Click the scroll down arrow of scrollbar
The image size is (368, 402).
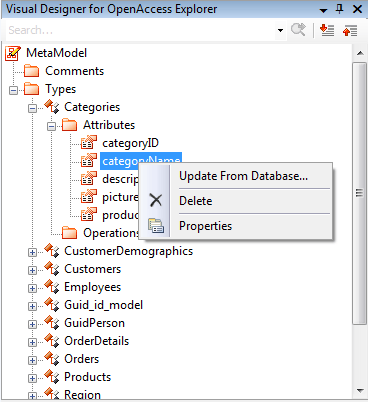pos(360,390)
